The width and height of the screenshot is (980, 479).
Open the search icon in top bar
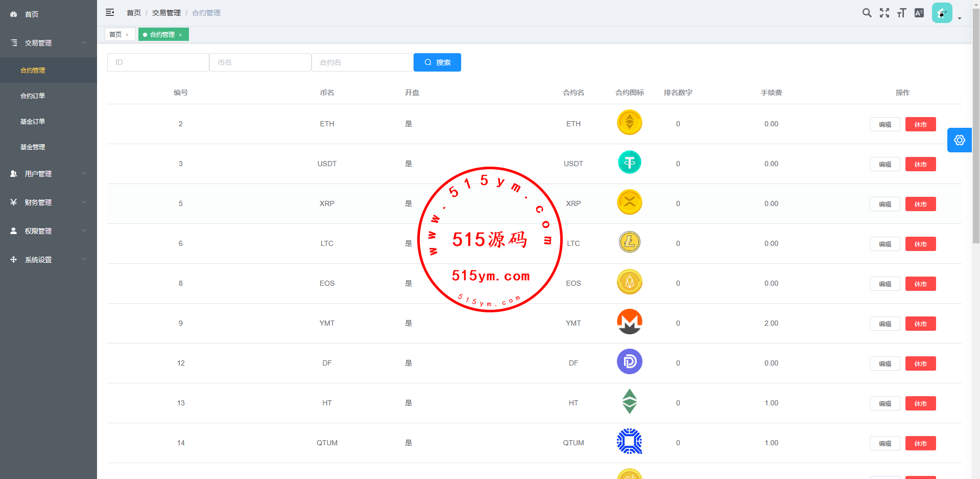pyautogui.click(x=867, y=13)
